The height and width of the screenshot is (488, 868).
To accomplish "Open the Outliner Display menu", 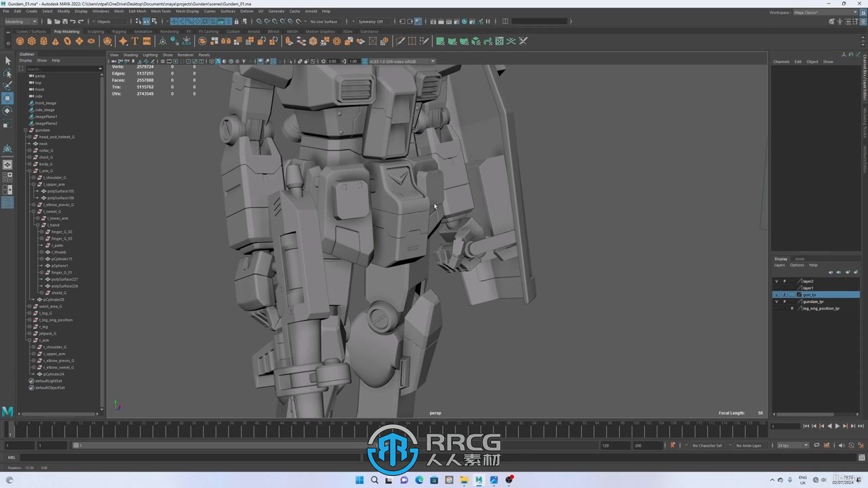I will [x=25, y=60].
